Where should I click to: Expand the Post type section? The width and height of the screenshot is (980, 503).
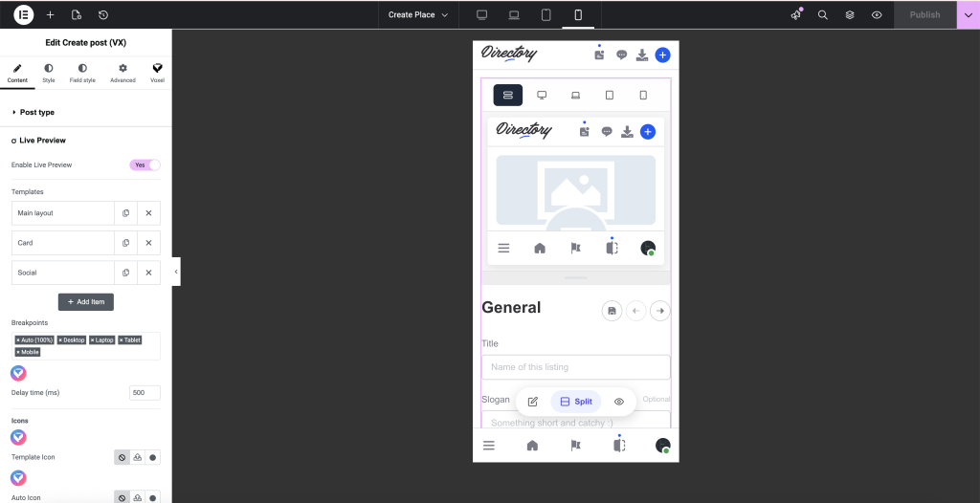36,112
